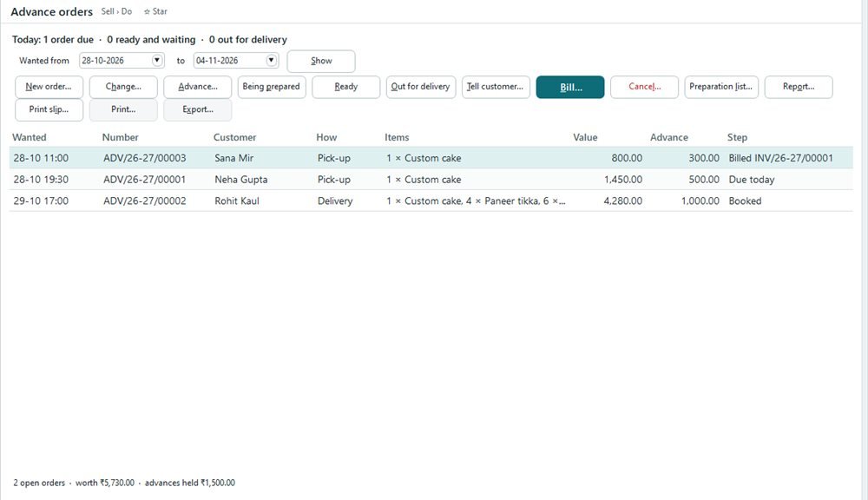Open the Report... button

(x=799, y=87)
